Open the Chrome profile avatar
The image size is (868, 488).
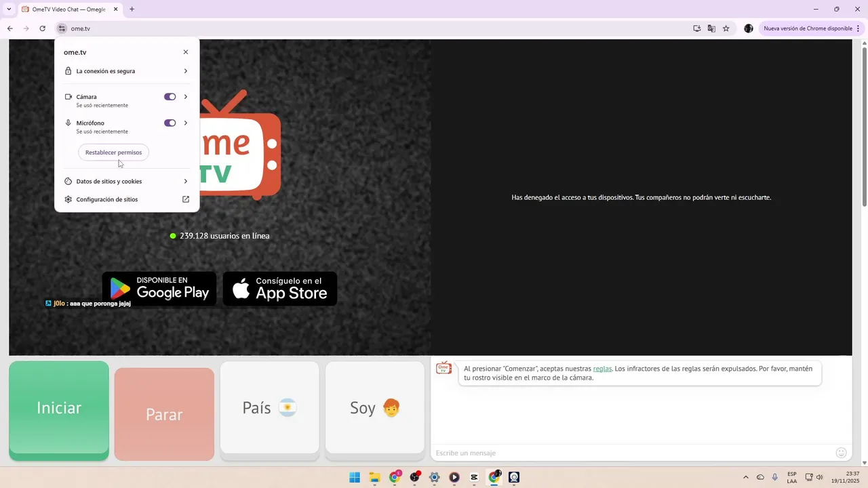[x=749, y=28]
